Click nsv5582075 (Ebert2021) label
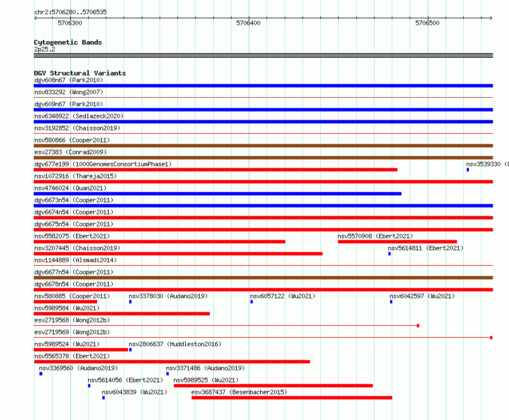 [72, 236]
